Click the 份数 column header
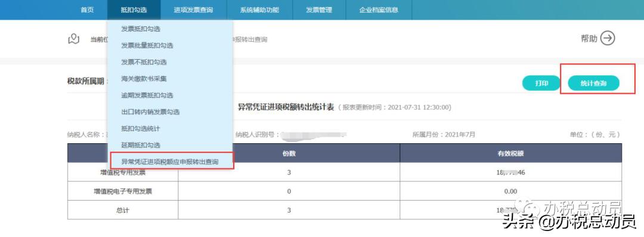 point(289,153)
